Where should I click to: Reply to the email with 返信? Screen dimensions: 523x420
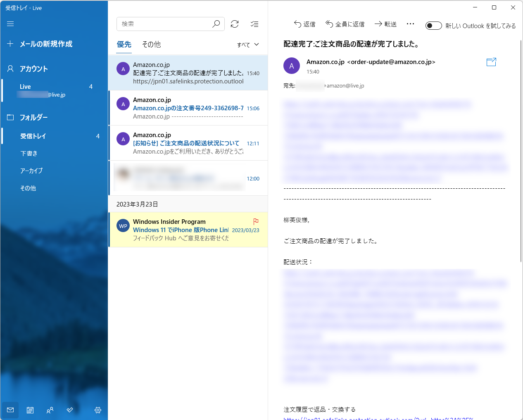305,24
